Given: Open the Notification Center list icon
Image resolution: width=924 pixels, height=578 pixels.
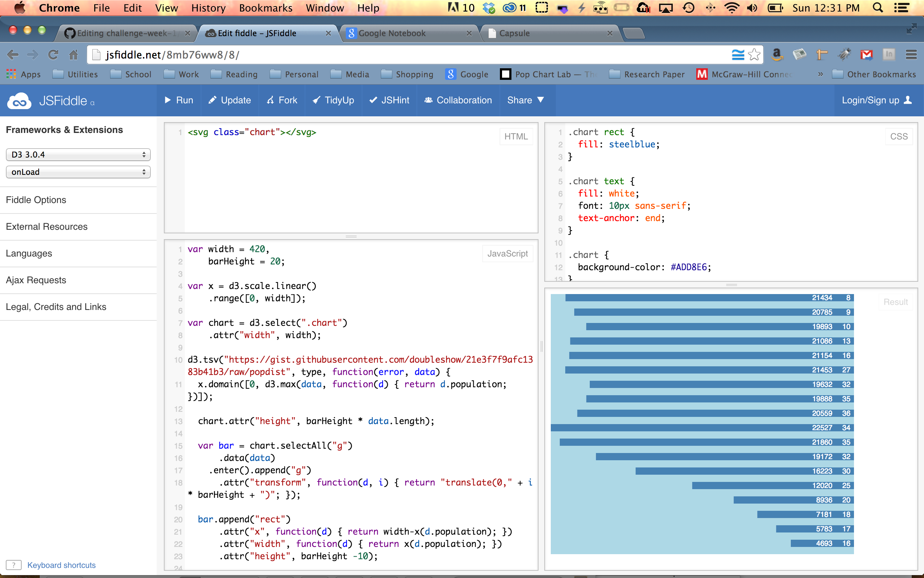Looking at the screenshot, I should pos(902,8).
